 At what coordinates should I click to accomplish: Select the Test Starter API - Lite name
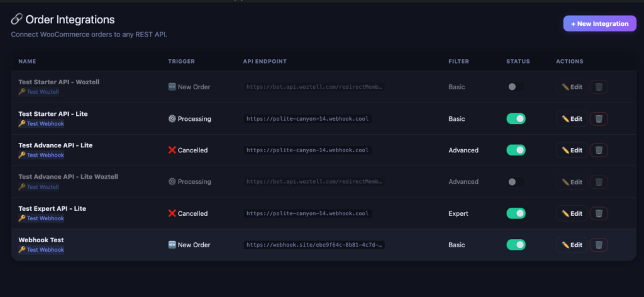pyautogui.click(x=53, y=114)
